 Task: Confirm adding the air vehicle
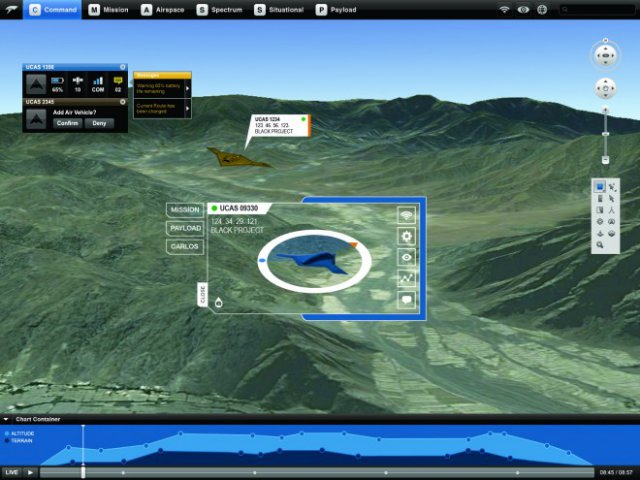[68, 123]
